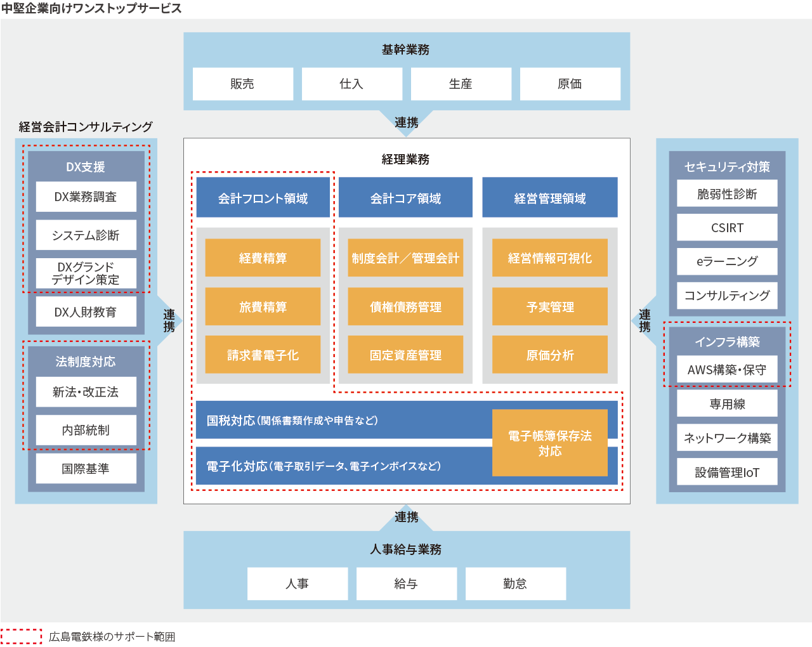
Task: Click the right vertical 連携 arrow label
Action: click(x=645, y=321)
